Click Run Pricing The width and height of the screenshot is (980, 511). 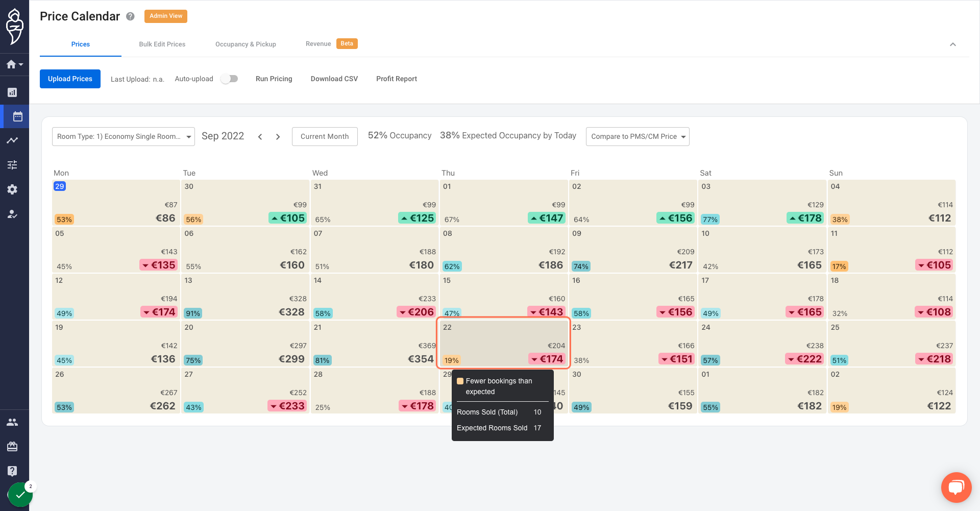[274, 79]
